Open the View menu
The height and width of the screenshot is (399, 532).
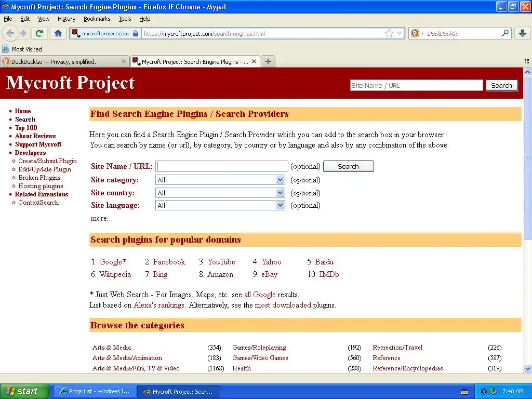pyautogui.click(x=44, y=19)
